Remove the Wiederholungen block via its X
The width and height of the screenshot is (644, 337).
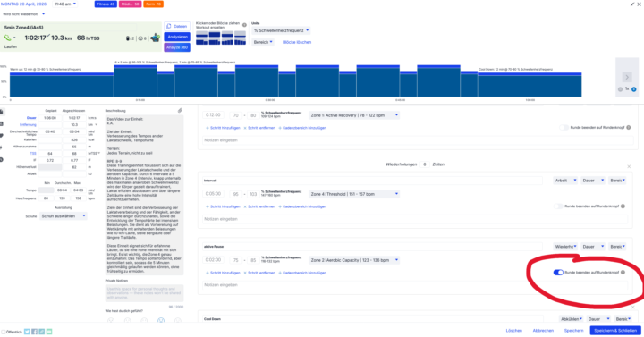coord(629,166)
